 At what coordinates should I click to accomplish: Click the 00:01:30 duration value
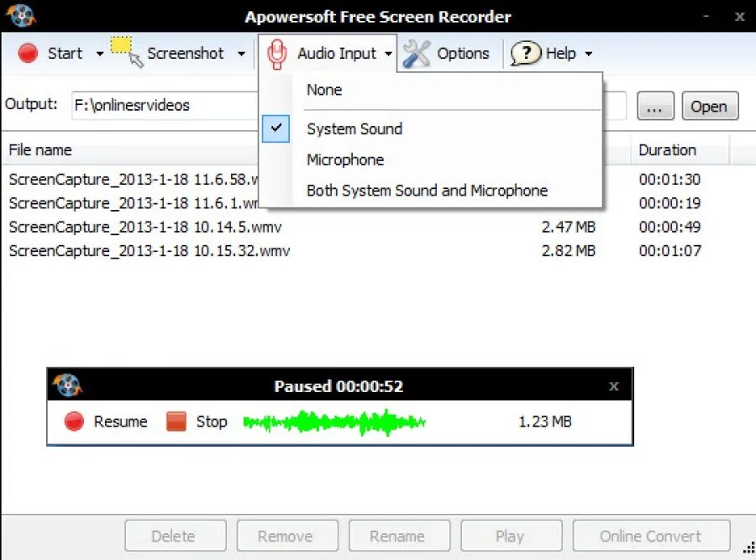tap(669, 180)
